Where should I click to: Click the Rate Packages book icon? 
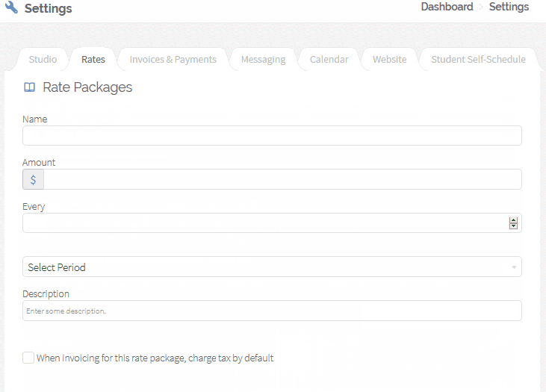pos(29,87)
